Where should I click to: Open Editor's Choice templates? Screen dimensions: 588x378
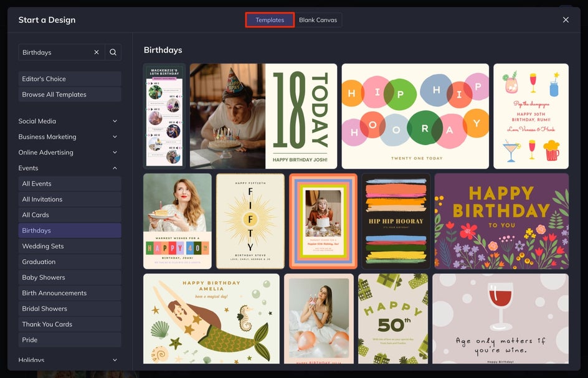(69, 79)
